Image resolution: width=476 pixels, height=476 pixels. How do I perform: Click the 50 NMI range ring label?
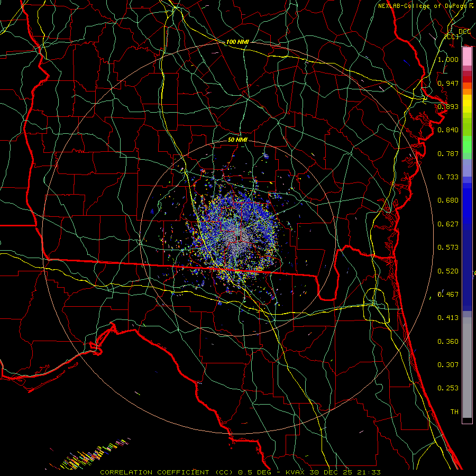(237, 140)
